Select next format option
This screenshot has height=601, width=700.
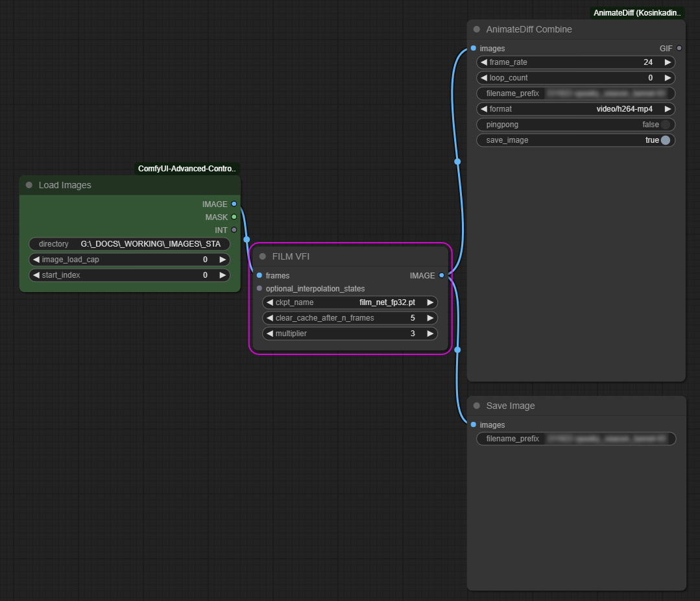click(x=668, y=109)
